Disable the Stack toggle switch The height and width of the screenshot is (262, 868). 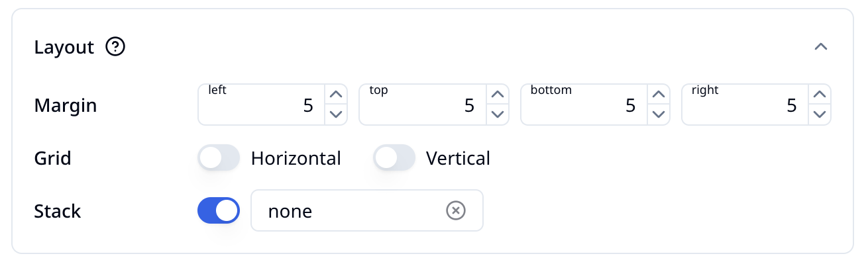coord(219,210)
